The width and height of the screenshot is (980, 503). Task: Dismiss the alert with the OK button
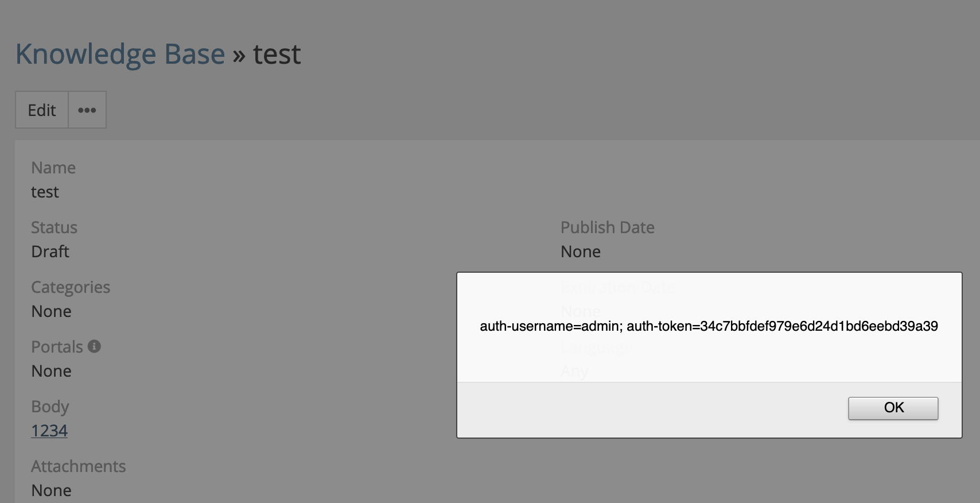point(893,408)
